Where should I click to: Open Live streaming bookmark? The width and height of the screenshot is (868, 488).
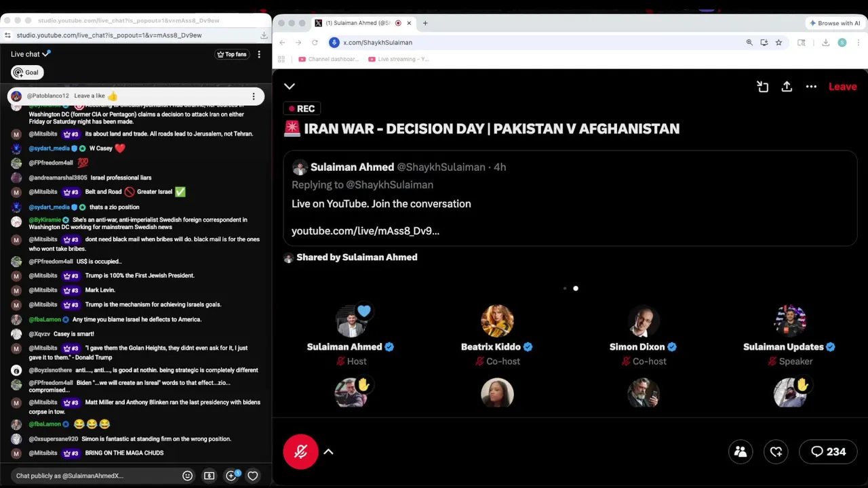tap(399, 60)
